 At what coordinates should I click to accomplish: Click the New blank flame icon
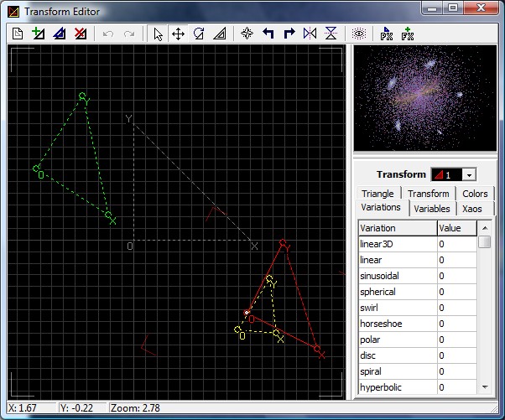pyautogui.click(x=18, y=34)
